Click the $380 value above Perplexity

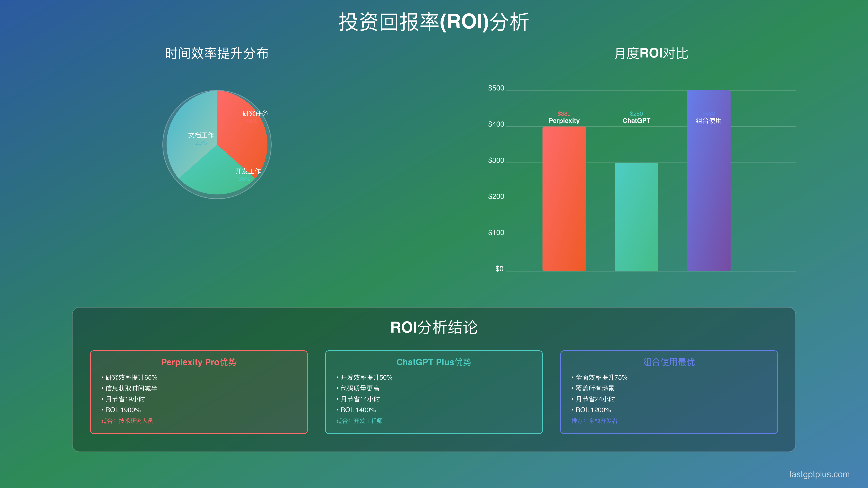point(564,114)
